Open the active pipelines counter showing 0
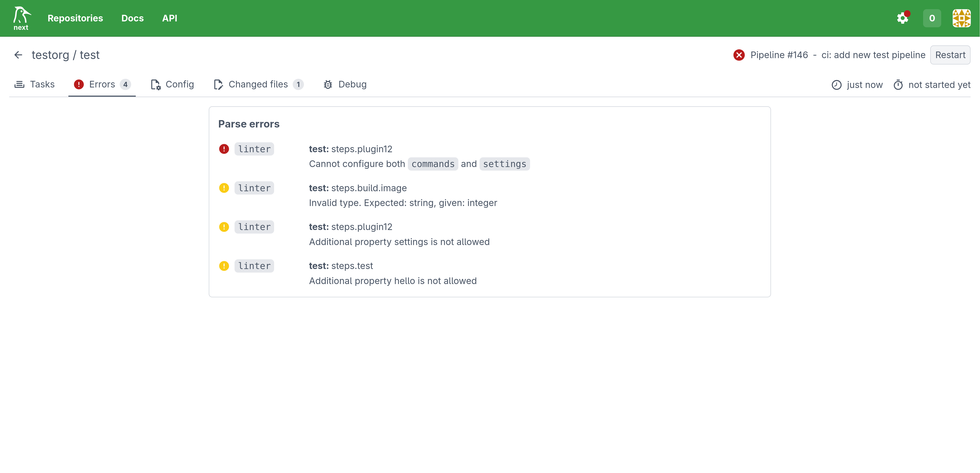Image resolution: width=980 pixels, height=473 pixels. click(932, 18)
